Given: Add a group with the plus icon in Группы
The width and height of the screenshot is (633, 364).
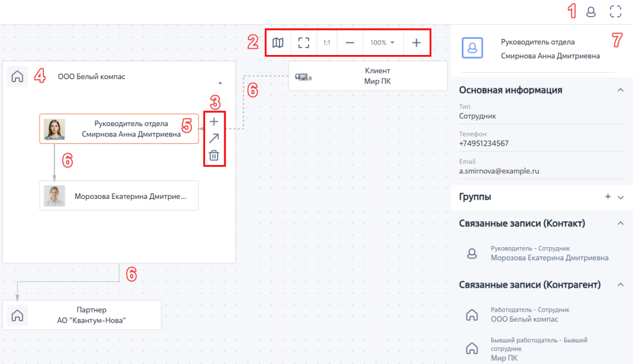Looking at the screenshot, I should [608, 197].
